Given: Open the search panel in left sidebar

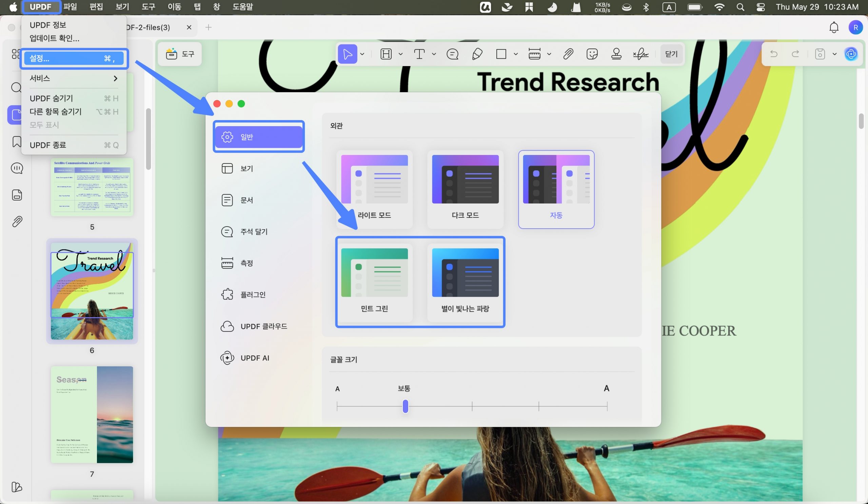Looking at the screenshot, I should click(x=16, y=88).
